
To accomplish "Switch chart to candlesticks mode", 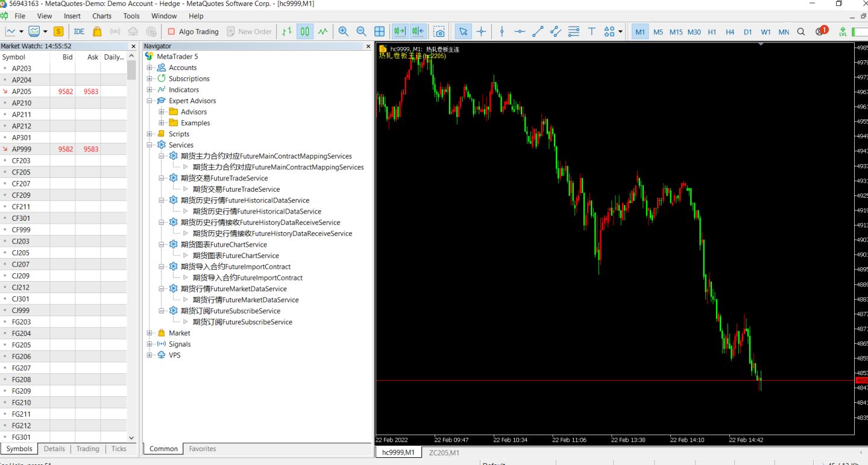I will (x=305, y=31).
